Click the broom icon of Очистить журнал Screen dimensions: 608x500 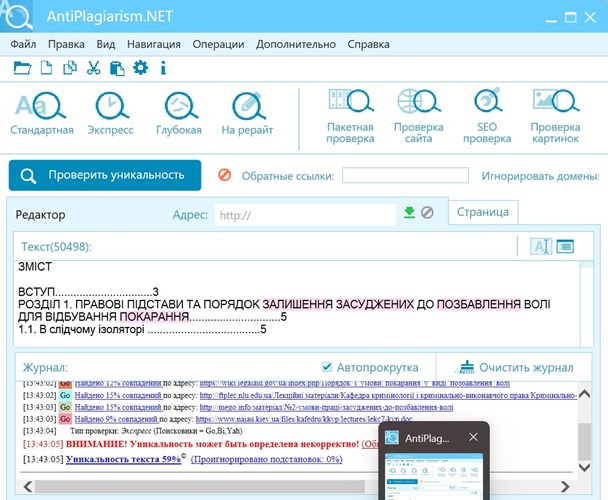(x=466, y=367)
